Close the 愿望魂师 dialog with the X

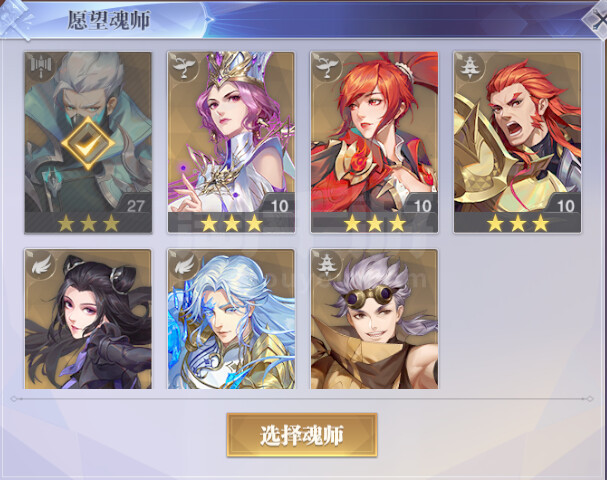point(596,19)
